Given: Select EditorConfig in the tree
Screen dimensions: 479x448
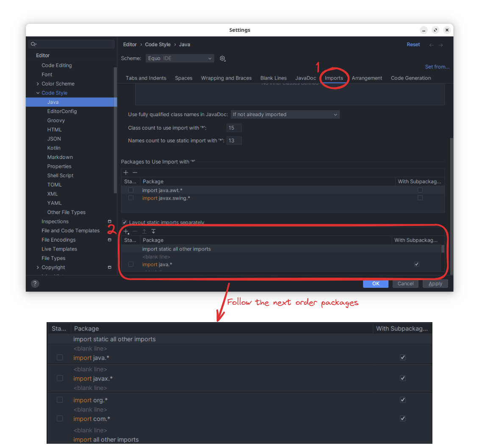Looking at the screenshot, I should 62,111.
